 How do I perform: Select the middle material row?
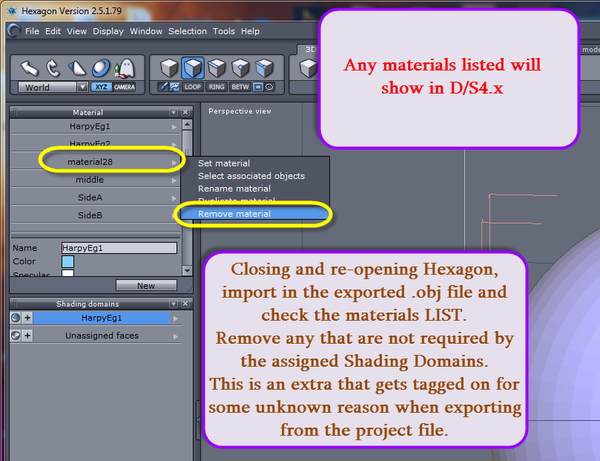(95, 180)
